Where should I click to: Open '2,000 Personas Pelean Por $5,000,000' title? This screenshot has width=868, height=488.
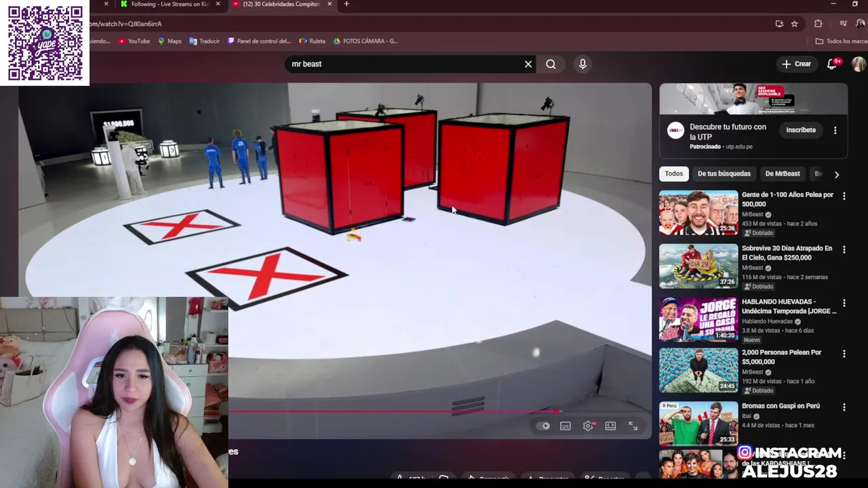781,357
